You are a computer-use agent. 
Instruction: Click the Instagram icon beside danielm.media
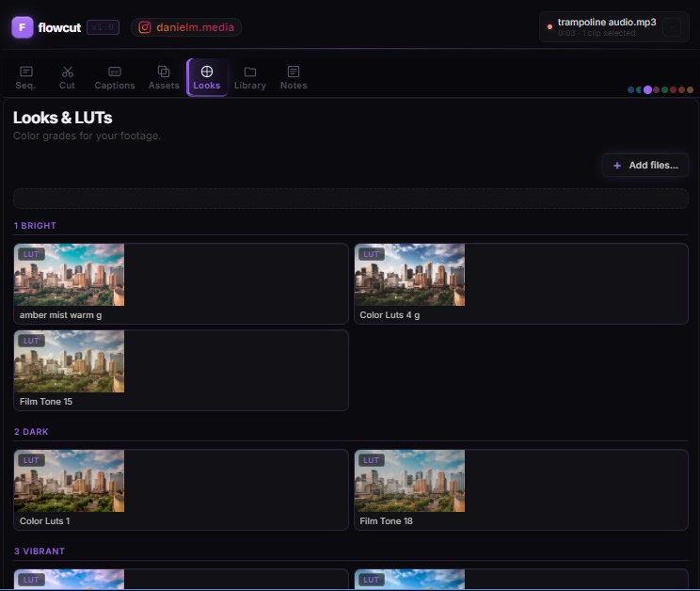point(145,27)
